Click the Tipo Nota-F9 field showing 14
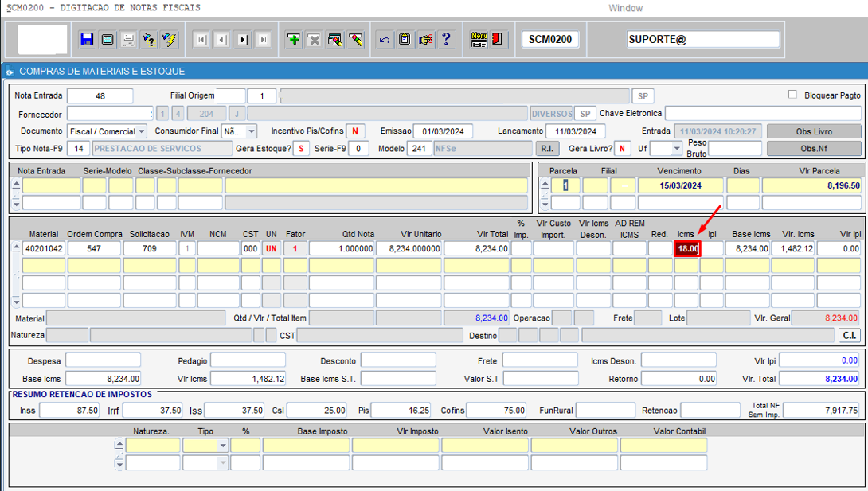Viewport: 868px width, 491px height. click(x=79, y=148)
